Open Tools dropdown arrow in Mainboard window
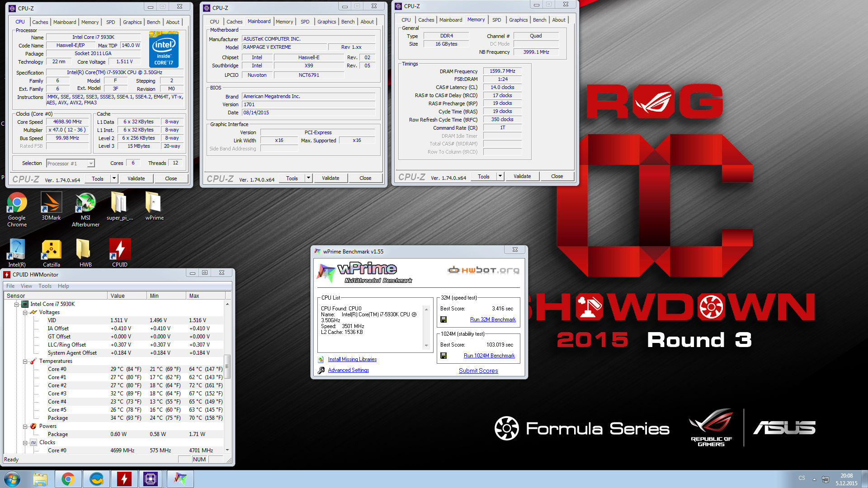The image size is (868, 488). (309, 178)
